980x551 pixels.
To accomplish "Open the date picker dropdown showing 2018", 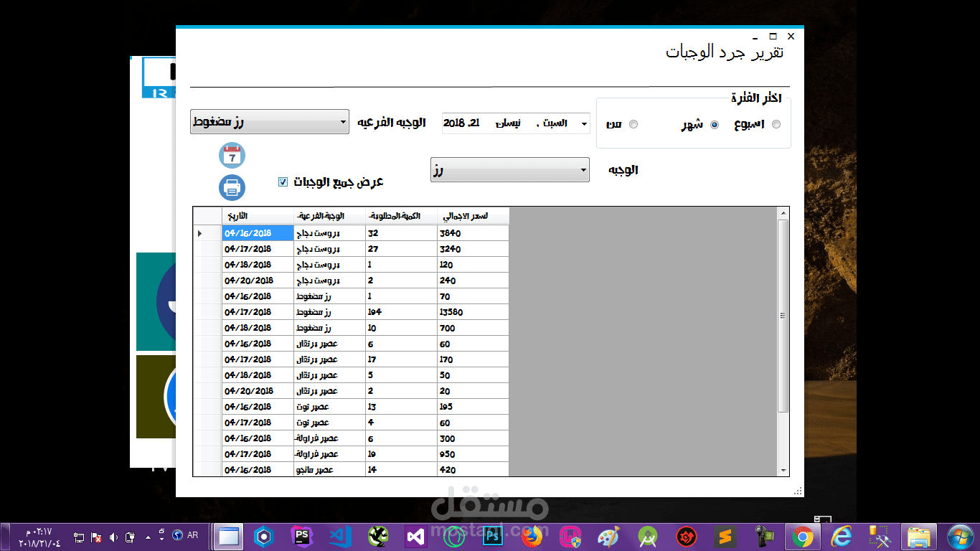I will pyautogui.click(x=584, y=124).
